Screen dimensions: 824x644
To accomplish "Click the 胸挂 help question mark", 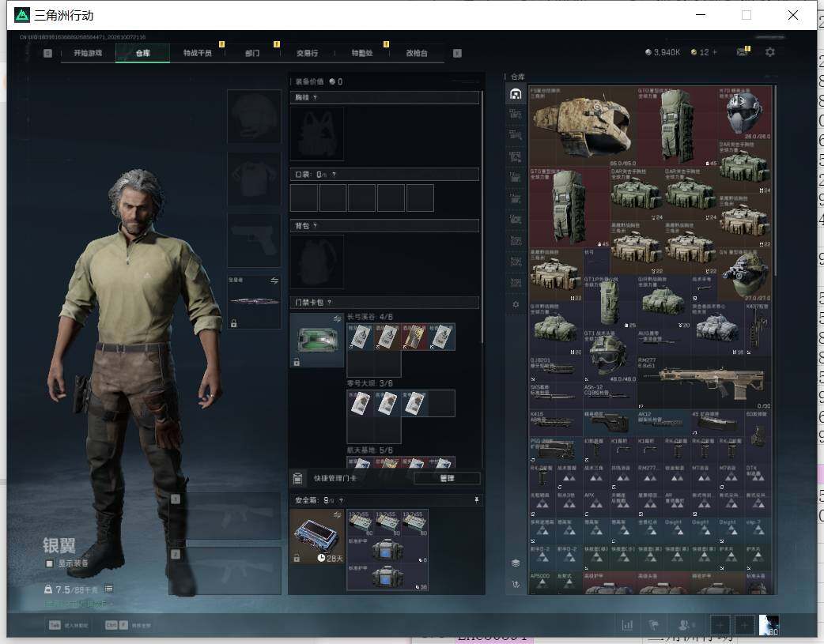I will 315,97.
